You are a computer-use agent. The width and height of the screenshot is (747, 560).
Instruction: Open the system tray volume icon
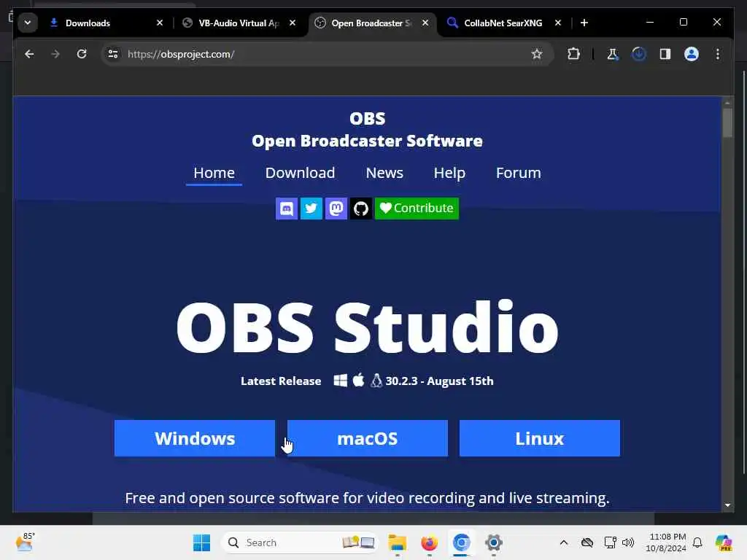coord(628,542)
